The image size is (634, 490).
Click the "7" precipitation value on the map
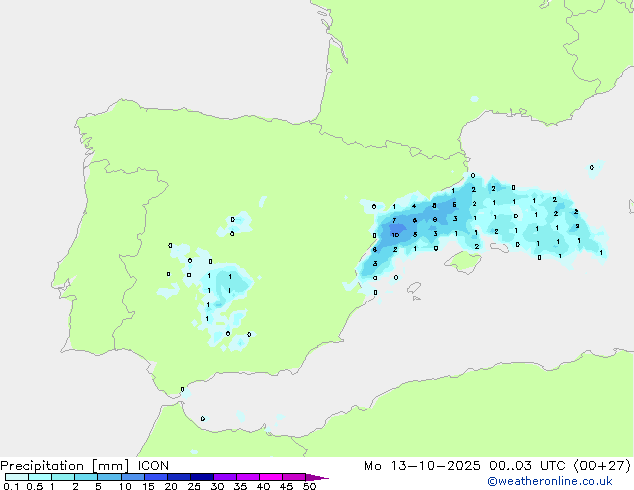(x=394, y=220)
